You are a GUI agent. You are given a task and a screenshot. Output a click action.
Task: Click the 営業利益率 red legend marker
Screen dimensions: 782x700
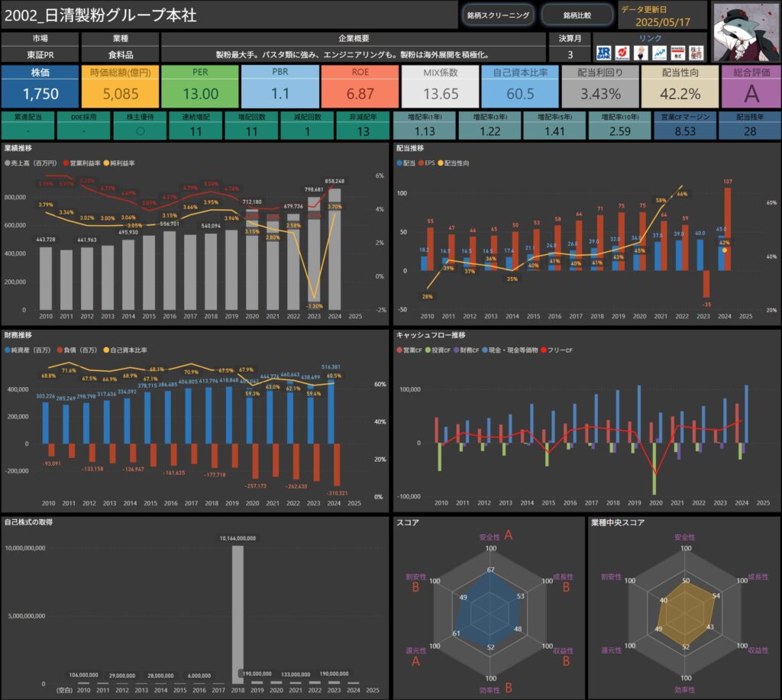click(x=66, y=163)
